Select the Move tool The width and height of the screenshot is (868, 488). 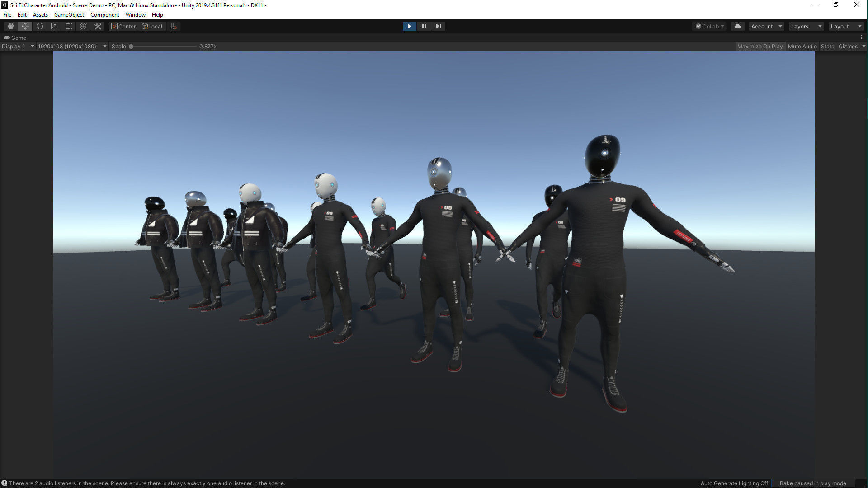(25, 26)
